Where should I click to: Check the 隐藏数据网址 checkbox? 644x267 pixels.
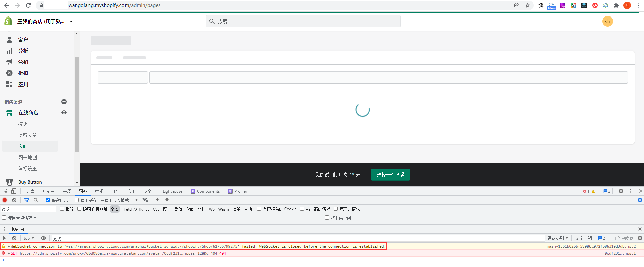click(79, 209)
